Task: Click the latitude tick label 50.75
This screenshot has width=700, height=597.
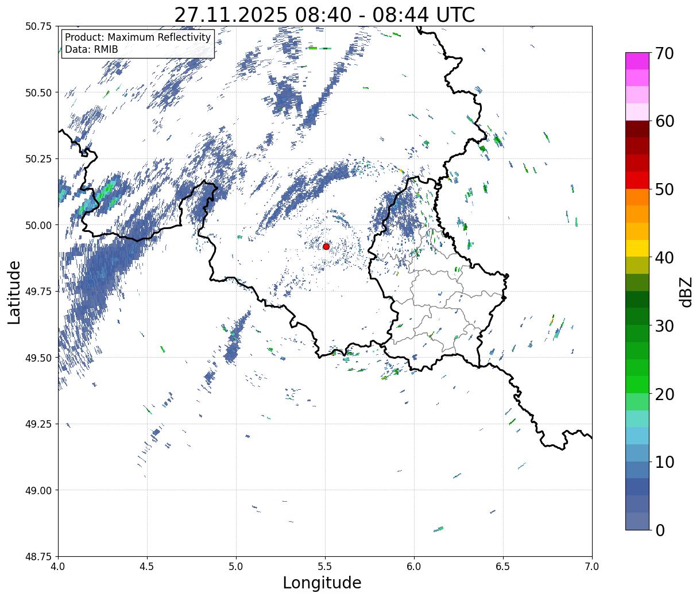Action: 38,26
